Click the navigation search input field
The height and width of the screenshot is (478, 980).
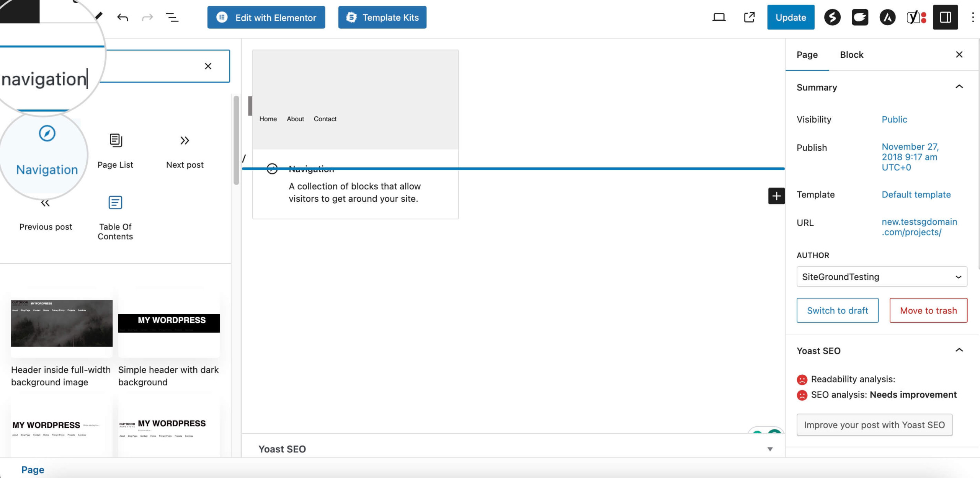pyautogui.click(x=115, y=66)
